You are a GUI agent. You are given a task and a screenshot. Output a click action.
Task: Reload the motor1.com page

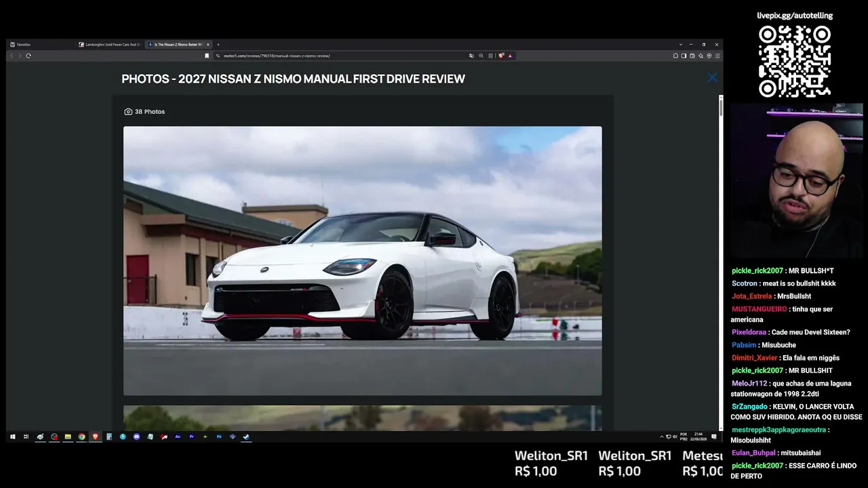[28, 56]
